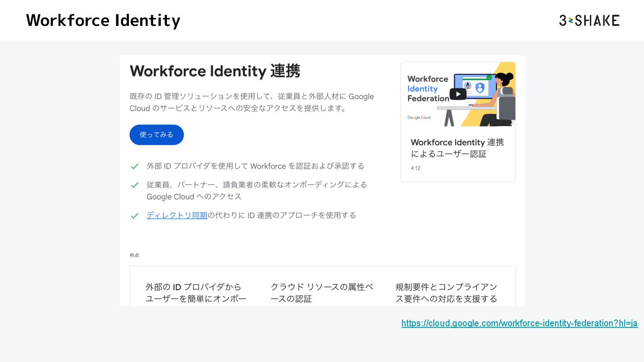Select the 外部の ID プロバイダから benefit card

click(196, 293)
